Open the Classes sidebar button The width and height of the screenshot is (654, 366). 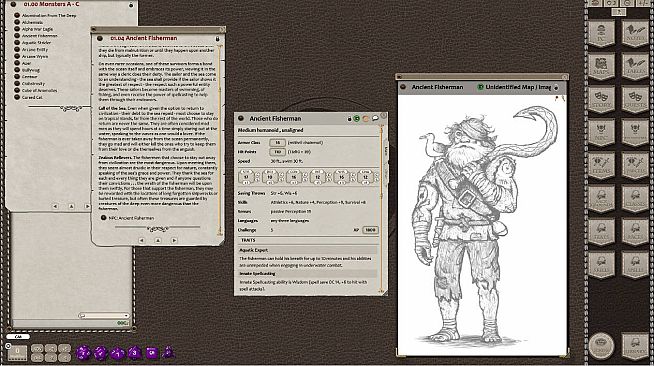[x=635, y=198]
